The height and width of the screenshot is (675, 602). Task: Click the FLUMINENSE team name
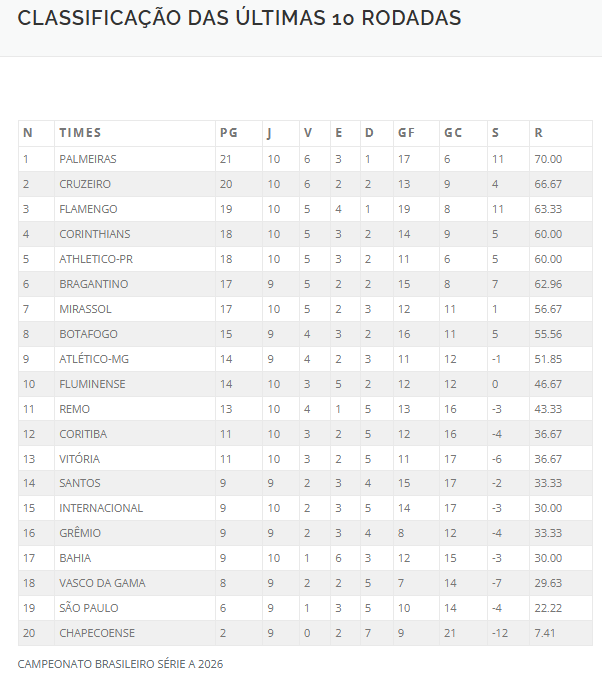point(93,384)
